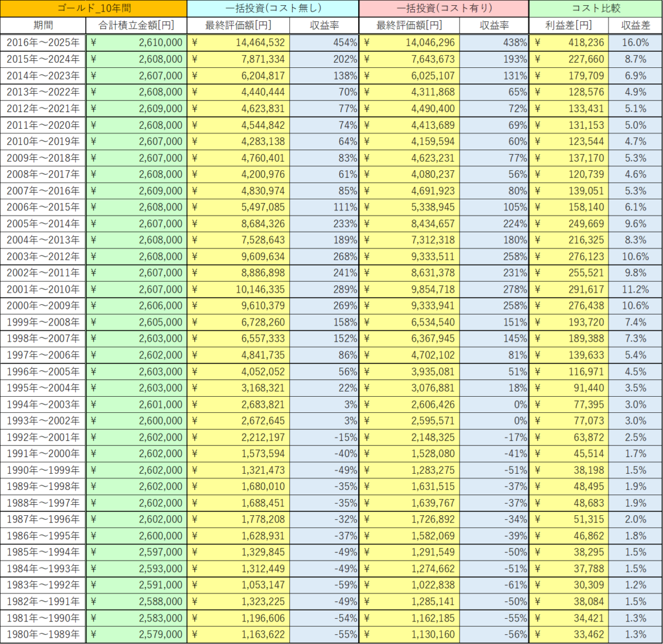The image size is (663, 644).
Task: Click the 1992年～2001年 period cell
Action: (43, 437)
